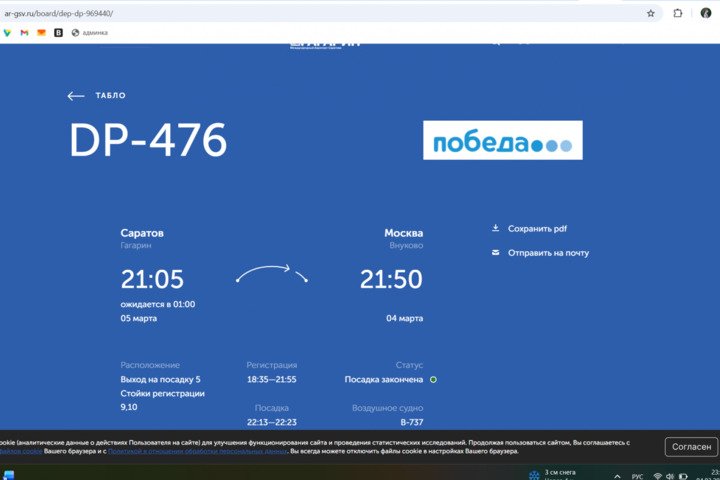Open the 'админка' bookmark
Screen dimensions: 720x480
[90, 33]
